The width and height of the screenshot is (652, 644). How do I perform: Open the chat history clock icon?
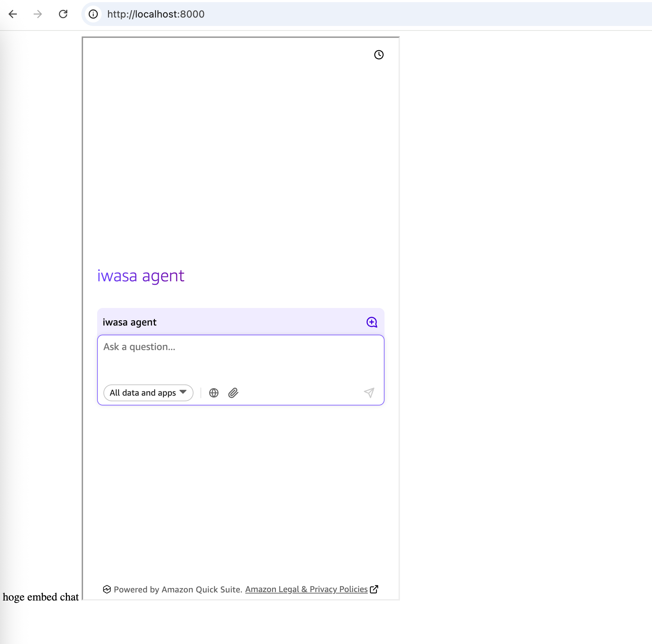(x=379, y=55)
